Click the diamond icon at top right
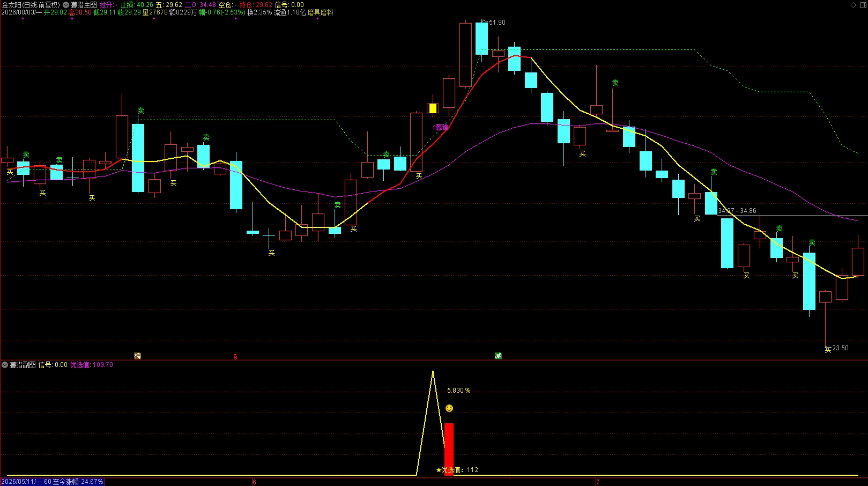Viewport: 868px width, 486px height. click(x=854, y=5)
